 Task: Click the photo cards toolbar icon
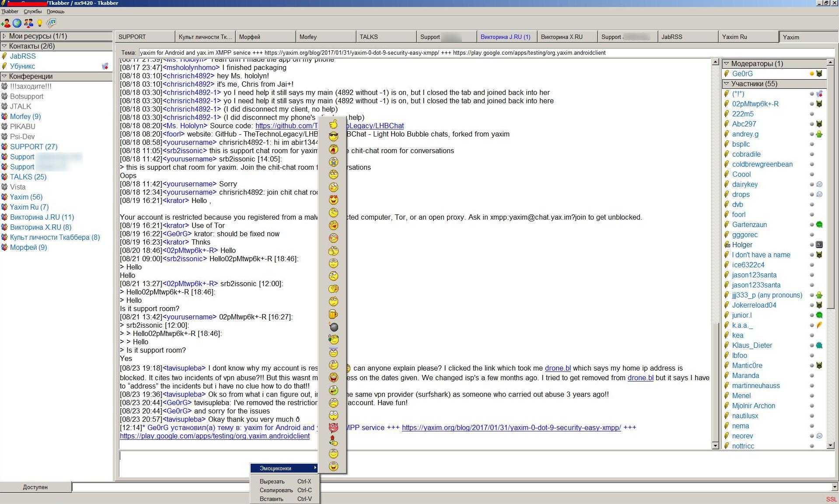click(51, 23)
